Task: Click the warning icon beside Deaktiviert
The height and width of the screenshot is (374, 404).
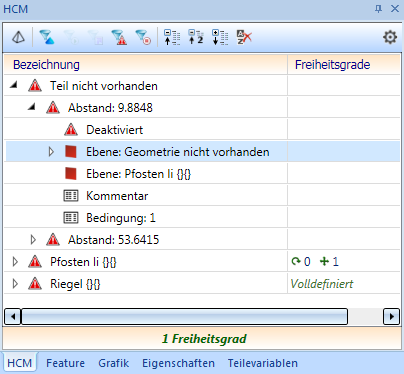Action: click(x=71, y=130)
